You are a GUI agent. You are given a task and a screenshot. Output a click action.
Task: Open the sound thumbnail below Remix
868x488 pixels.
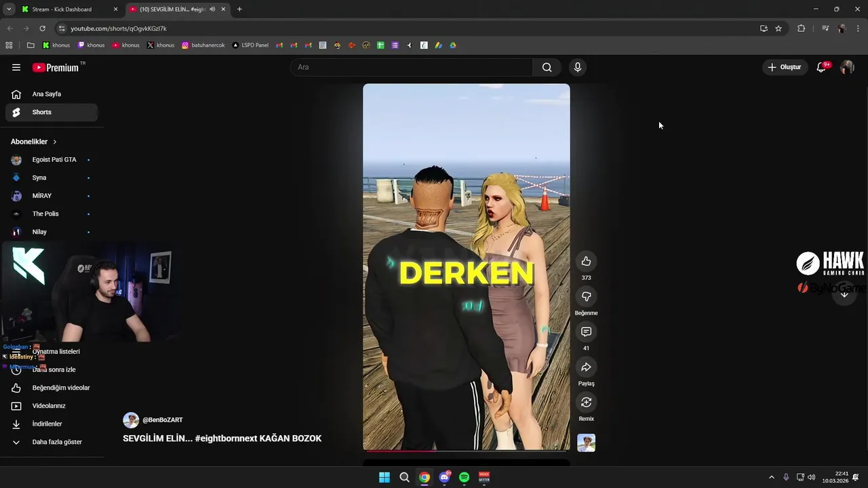point(586,443)
